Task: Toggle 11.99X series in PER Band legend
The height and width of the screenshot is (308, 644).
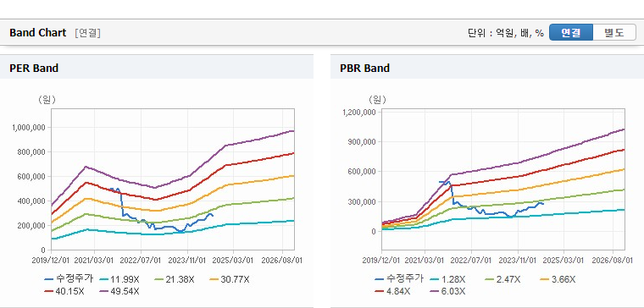Action: point(119,279)
